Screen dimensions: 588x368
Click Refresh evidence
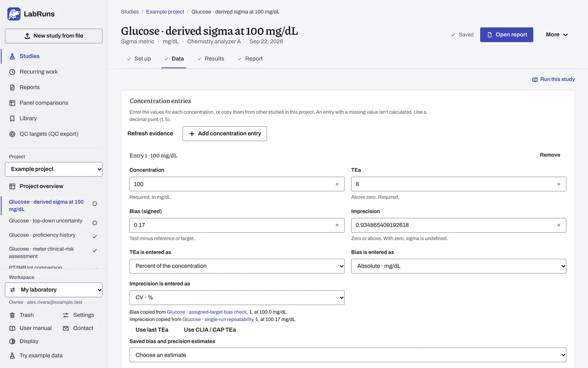[150, 134]
